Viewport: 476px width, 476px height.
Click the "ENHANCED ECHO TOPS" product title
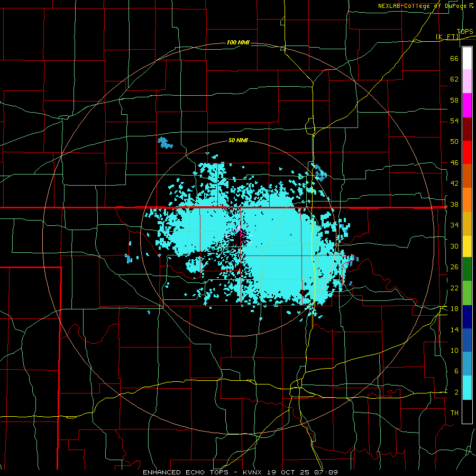coord(186,472)
